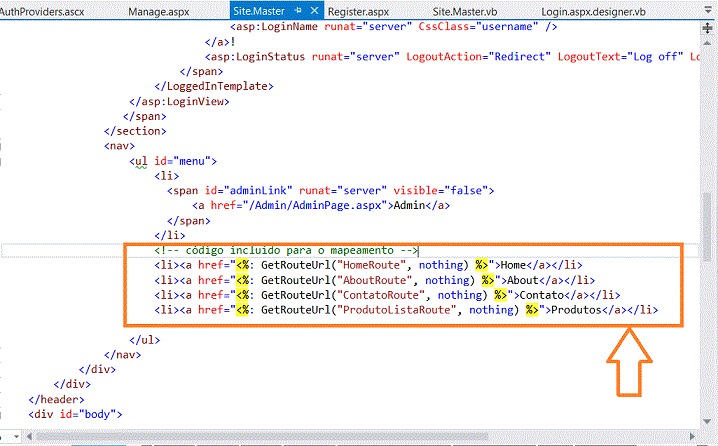Click the ul tag with the green squiggle
Viewport: 718px width, 446px height.
click(141, 161)
